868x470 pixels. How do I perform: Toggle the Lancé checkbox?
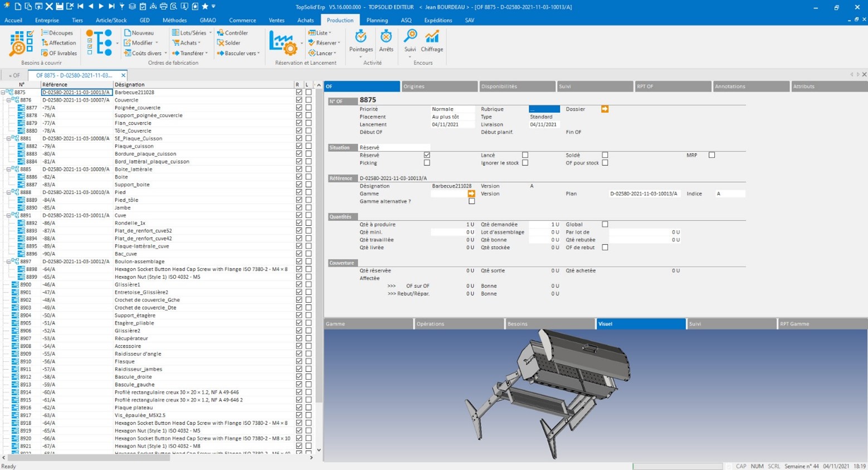point(525,155)
